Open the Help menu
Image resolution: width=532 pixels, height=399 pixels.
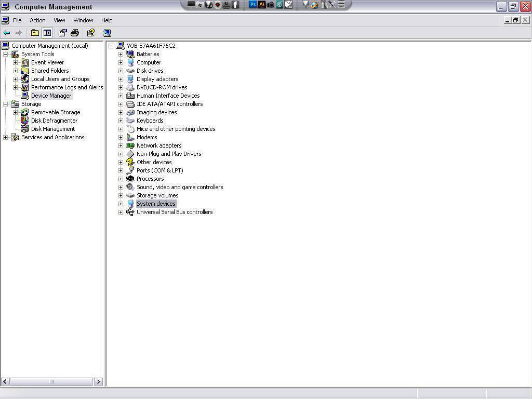[107, 20]
